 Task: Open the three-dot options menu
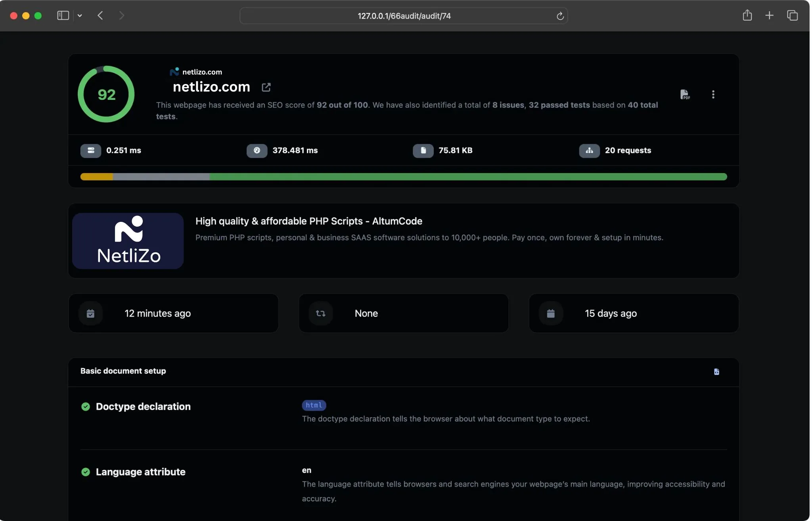pyautogui.click(x=713, y=94)
